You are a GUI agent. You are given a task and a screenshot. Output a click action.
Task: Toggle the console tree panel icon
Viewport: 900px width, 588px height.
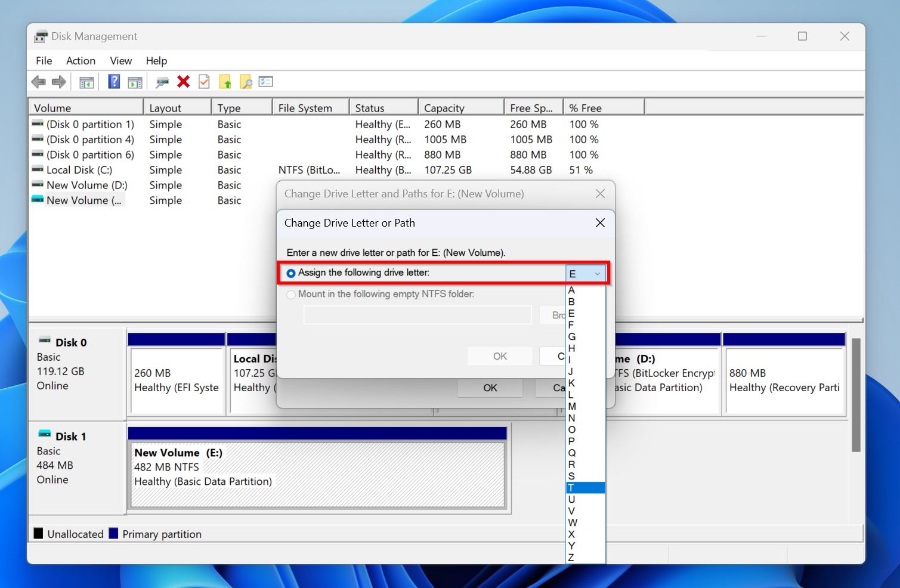point(86,82)
